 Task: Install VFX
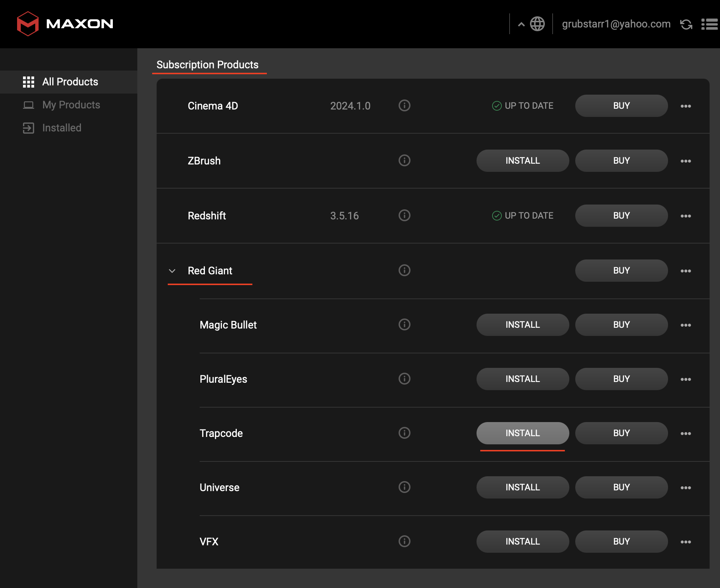523,542
